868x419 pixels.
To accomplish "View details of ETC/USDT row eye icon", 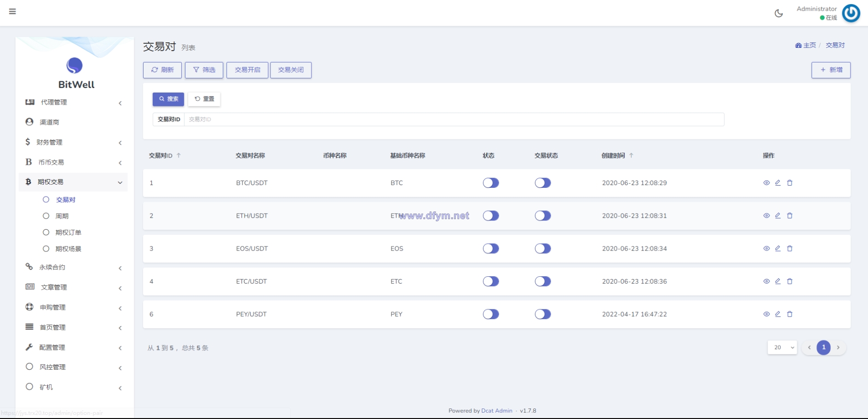I will click(x=766, y=281).
